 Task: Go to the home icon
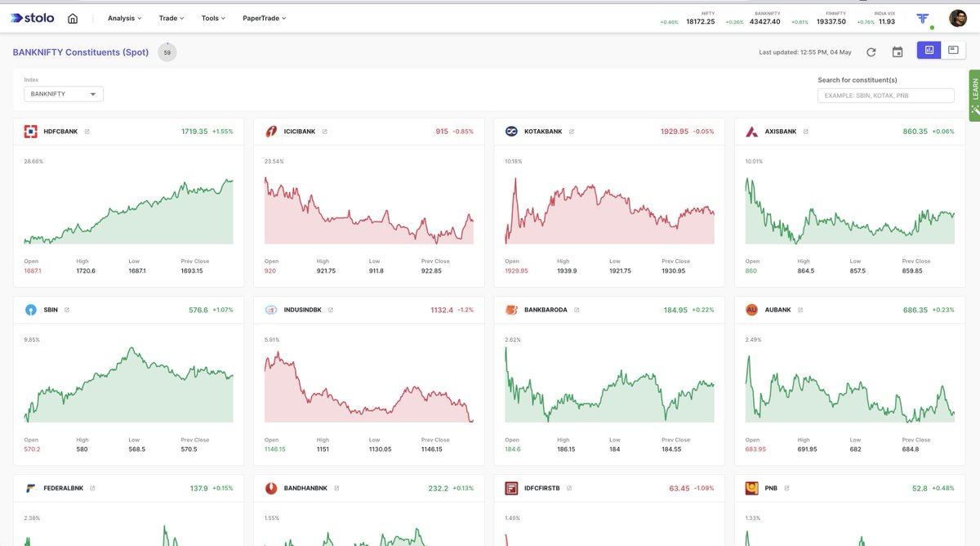73,18
